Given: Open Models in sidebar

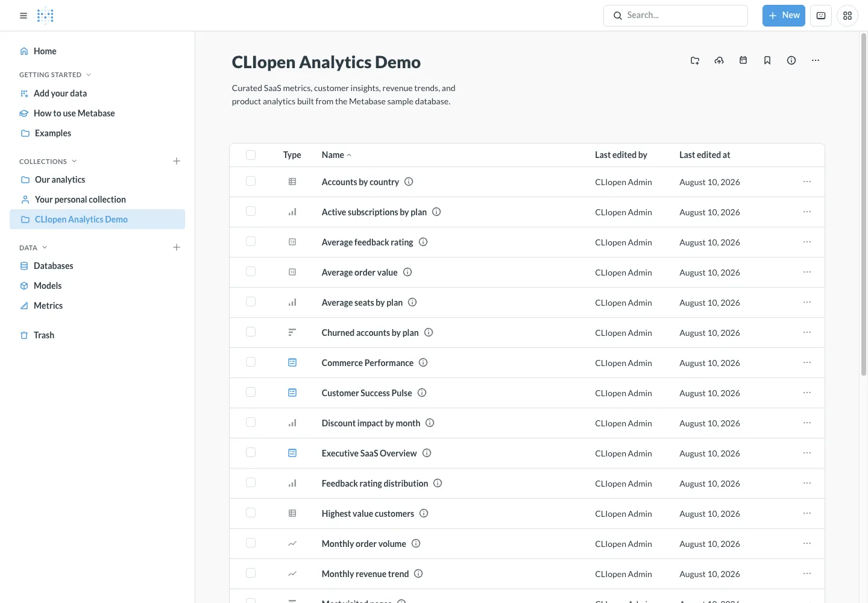Looking at the screenshot, I should coord(97,286).
